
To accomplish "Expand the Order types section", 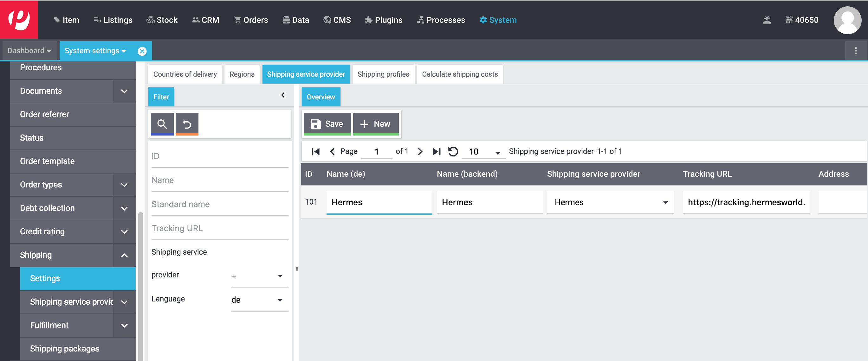I will (124, 185).
